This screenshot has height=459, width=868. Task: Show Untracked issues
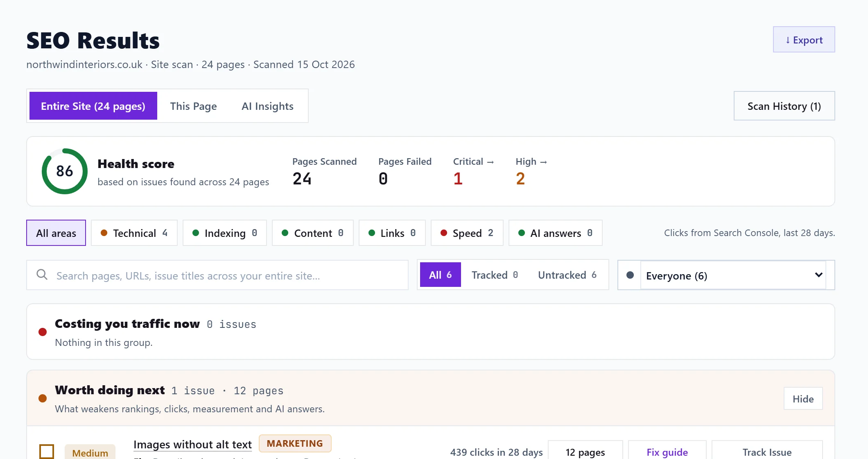(x=567, y=275)
